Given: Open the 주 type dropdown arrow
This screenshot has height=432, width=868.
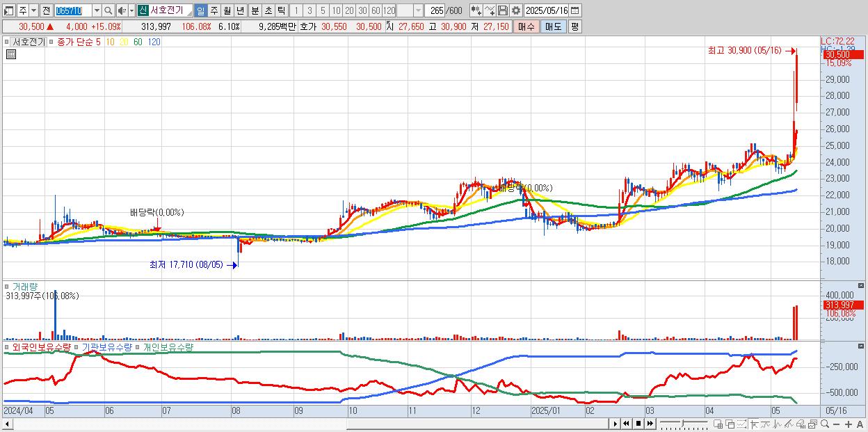Looking at the screenshot, I should (33, 10).
